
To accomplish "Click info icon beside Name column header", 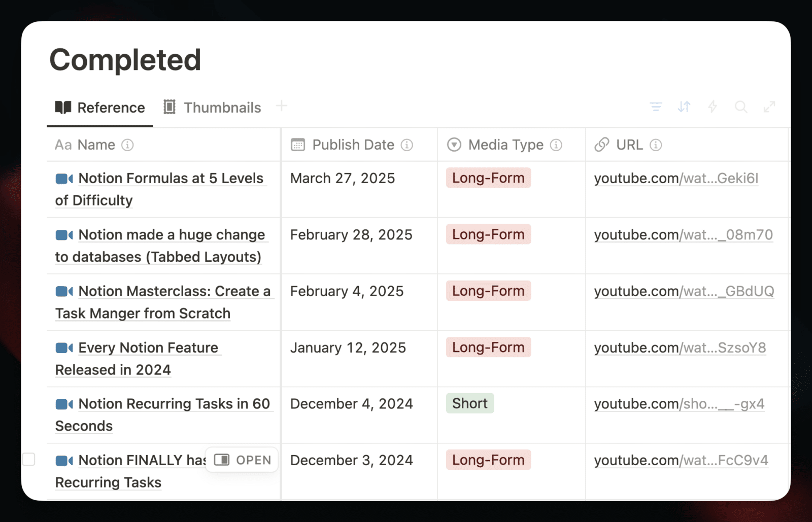I will pyautogui.click(x=127, y=145).
